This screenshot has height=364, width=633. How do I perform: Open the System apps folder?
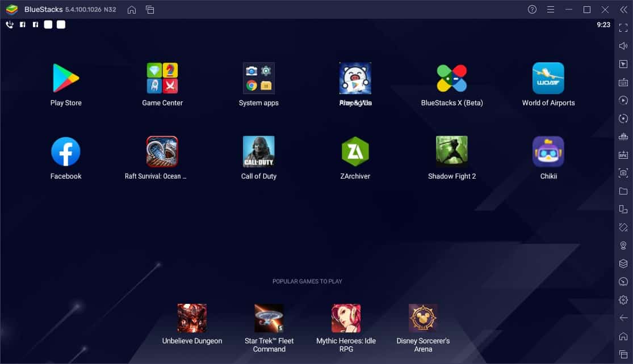tap(259, 78)
